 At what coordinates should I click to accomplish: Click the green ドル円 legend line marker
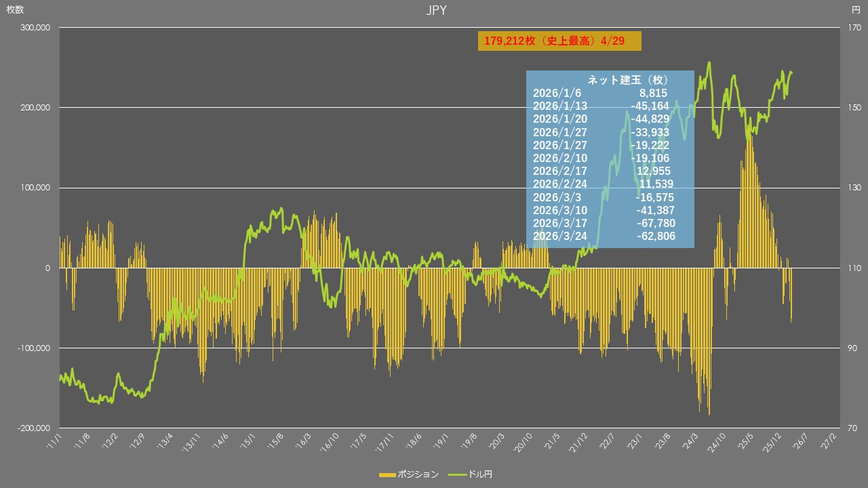456,474
